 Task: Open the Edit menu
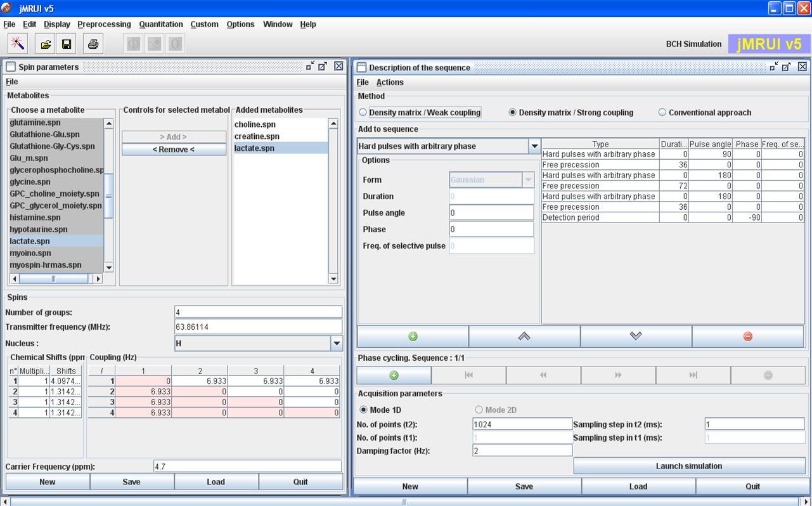(x=30, y=24)
